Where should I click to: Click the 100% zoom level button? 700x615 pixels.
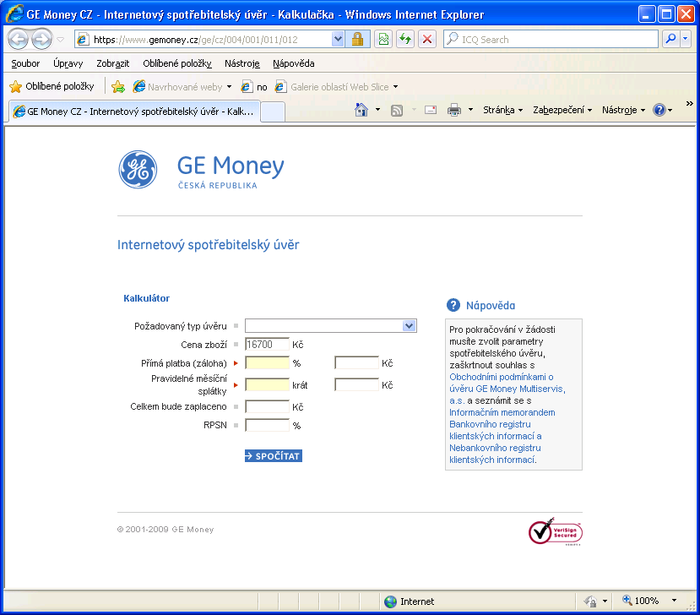(641, 601)
